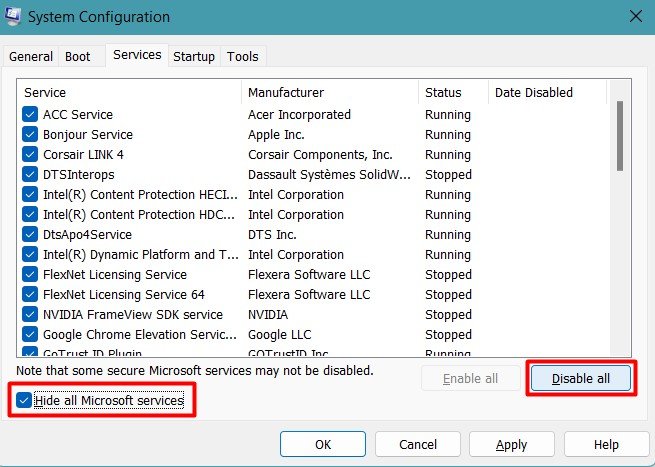
Task: Click the Disable all button
Action: 581,378
